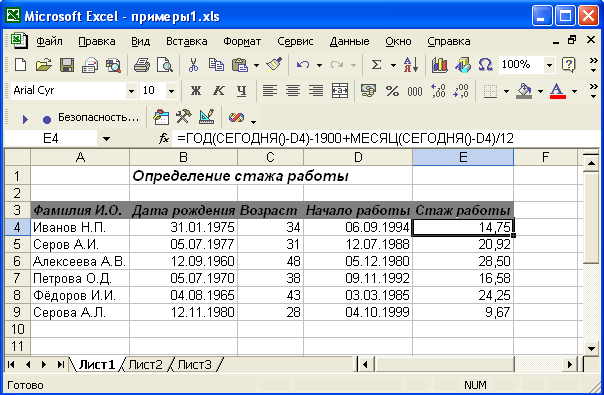Image resolution: width=604 pixels, height=395 pixels.
Task: Open the Сервис menu
Action: click(x=295, y=41)
